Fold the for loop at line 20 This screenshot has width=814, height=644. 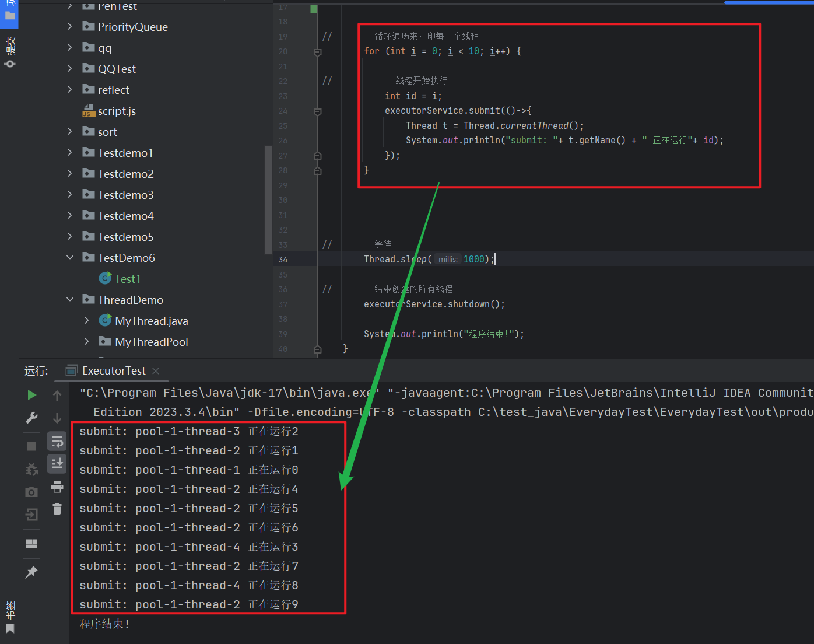click(318, 52)
